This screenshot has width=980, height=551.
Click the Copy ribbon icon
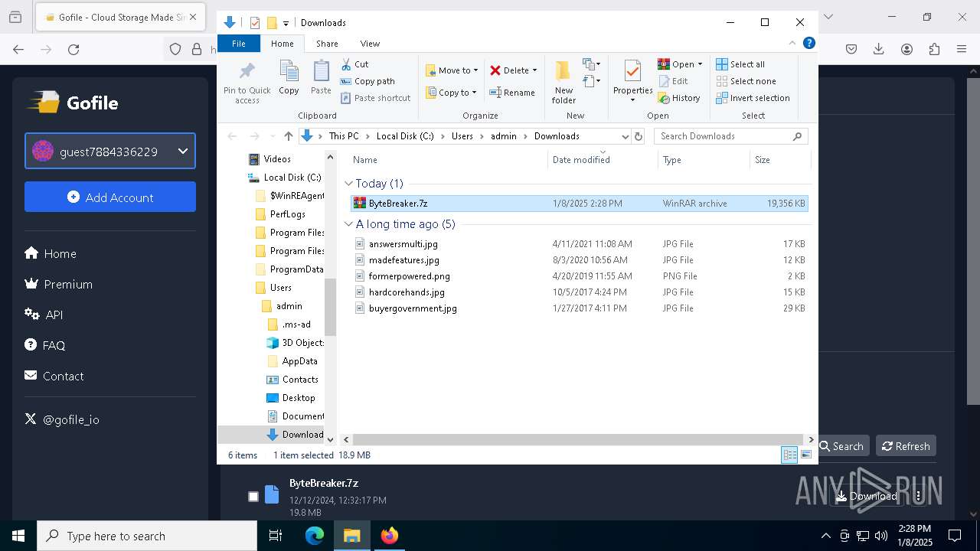coord(289,71)
